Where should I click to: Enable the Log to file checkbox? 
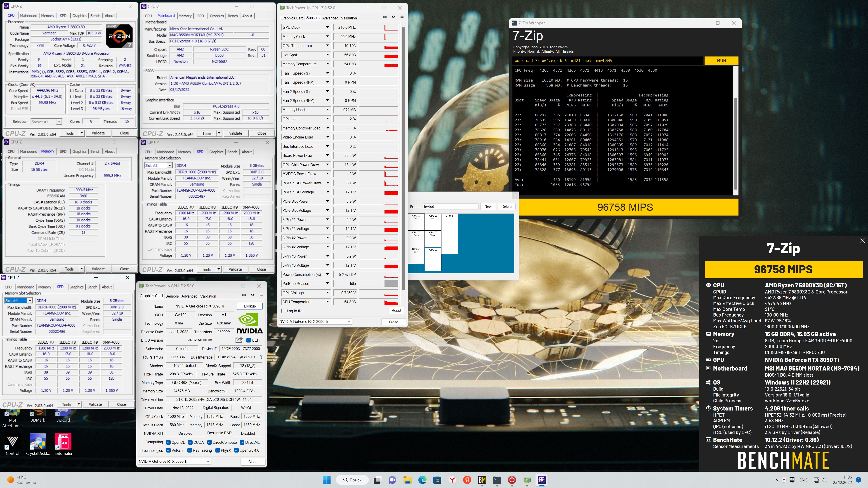(x=283, y=311)
